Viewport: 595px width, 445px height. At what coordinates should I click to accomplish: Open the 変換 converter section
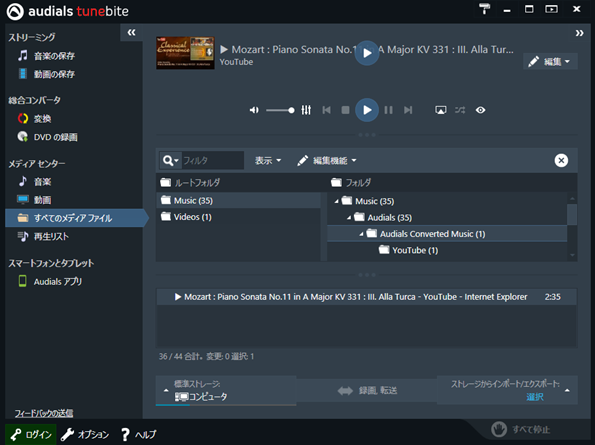click(34, 119)
